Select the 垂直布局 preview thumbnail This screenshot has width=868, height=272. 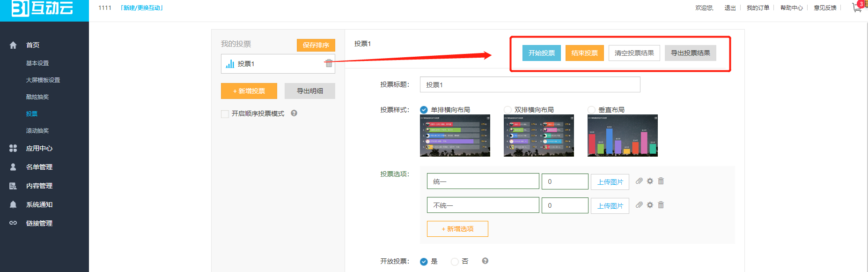(x=622, y=136)
